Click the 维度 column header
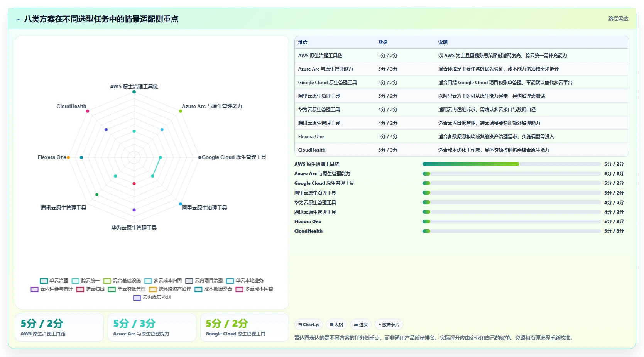Viewport: 644px width, 357px height. 303,42
